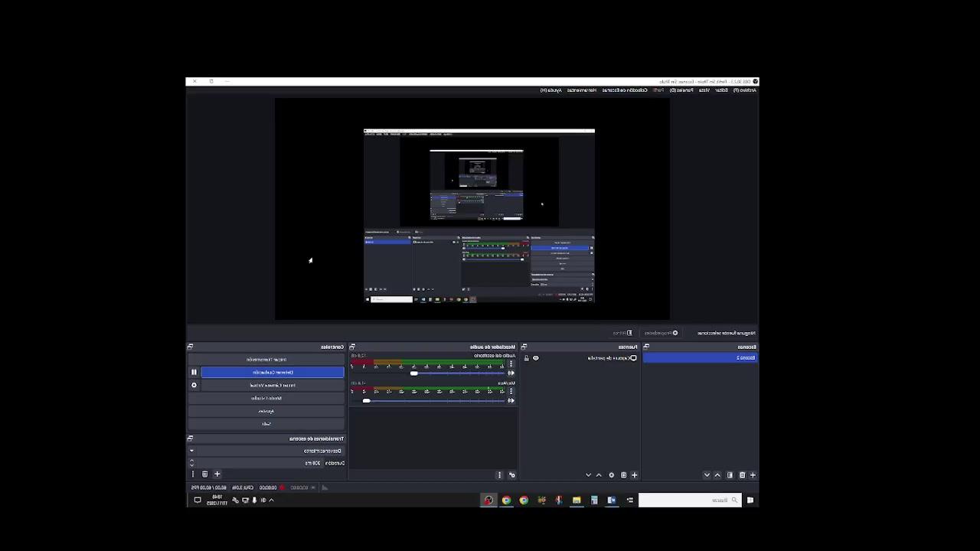
Task: Open File Explorer from the taskbar
Action: 577,500
